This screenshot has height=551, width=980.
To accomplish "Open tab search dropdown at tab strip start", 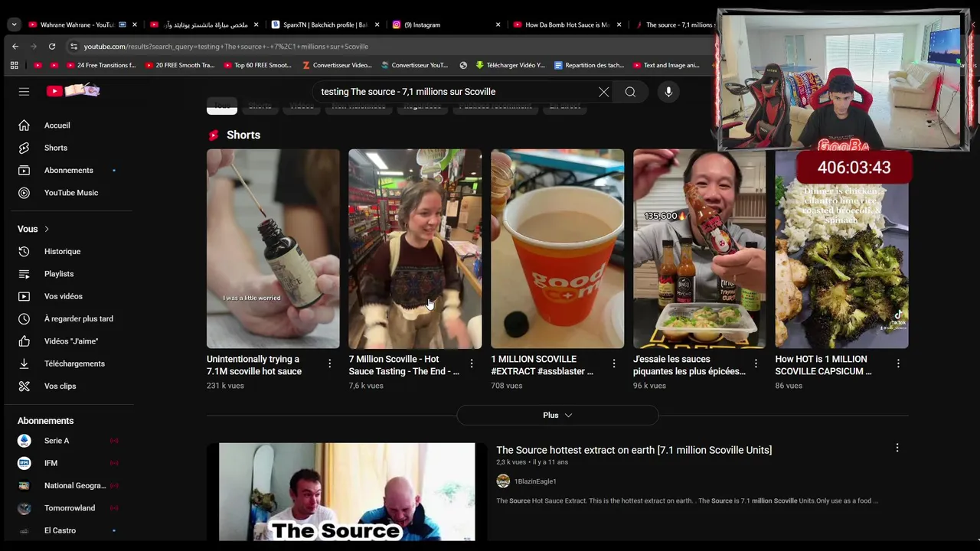I will click(x=14, y=24).
